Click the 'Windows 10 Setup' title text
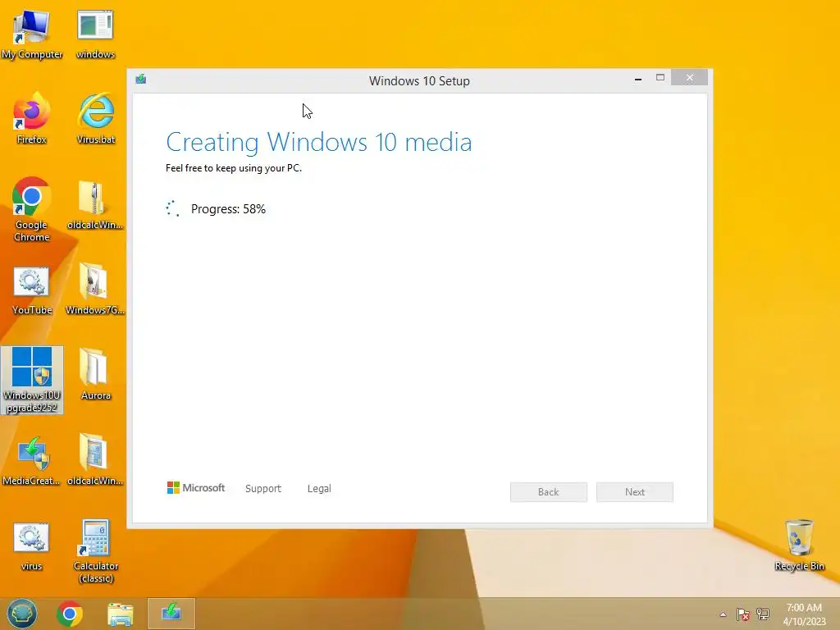This screenshot has height=630, width=840. 419,81
